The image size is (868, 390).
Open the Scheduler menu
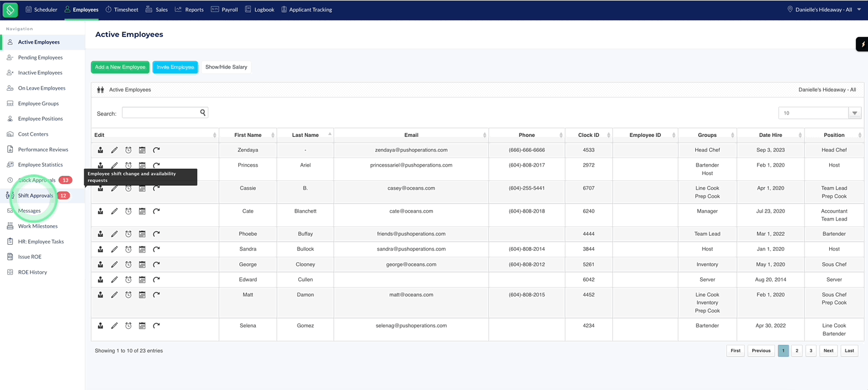point(41,10)
